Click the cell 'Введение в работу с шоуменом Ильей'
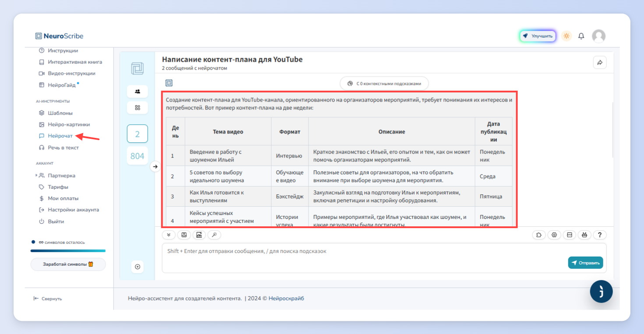Viewport: 644px width, 334px height. click(x=228, y=156)
